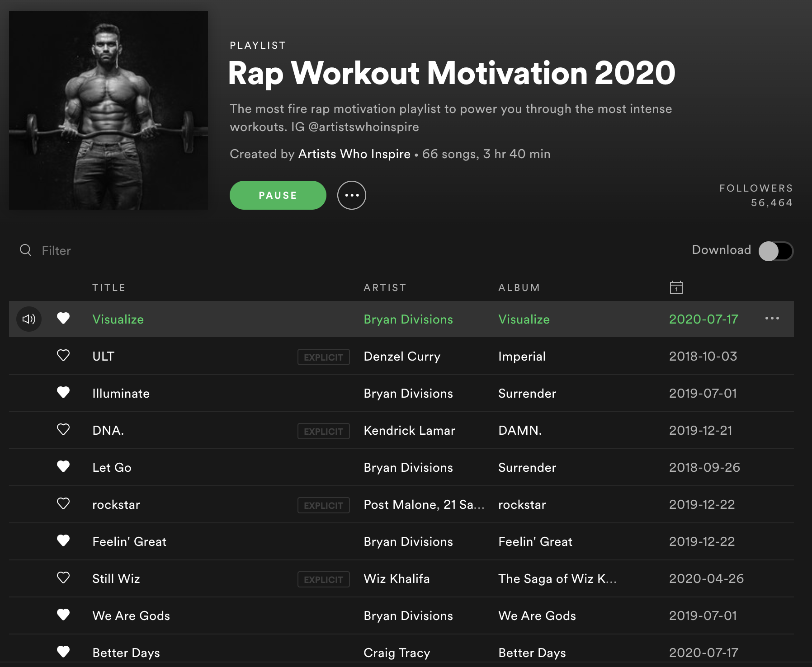Screen dimensions: 812x667
Task: Select the track title DNA.
Action: 108,431
